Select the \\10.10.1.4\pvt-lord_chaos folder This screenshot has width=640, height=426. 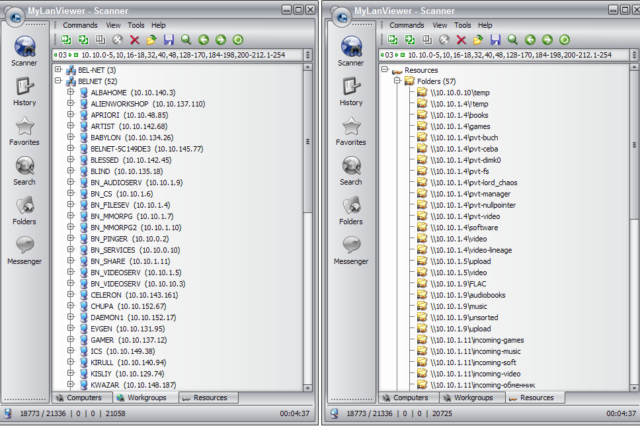pyautogui.click(x=473, y=183)
